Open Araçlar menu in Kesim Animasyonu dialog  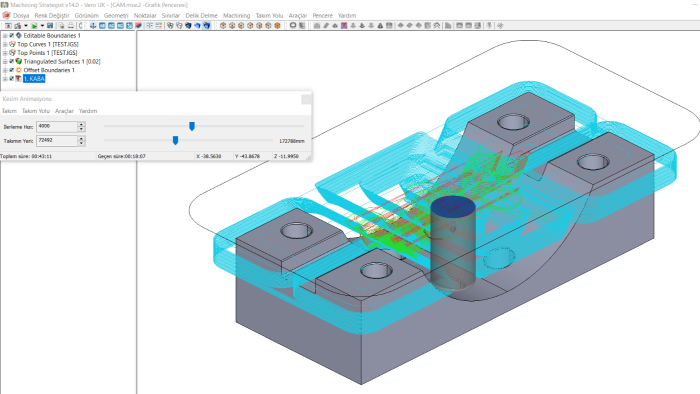click(x=64, y=111)
